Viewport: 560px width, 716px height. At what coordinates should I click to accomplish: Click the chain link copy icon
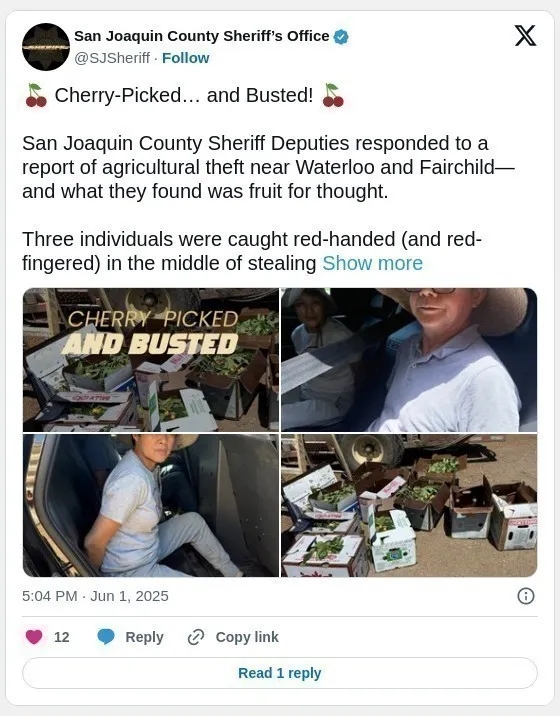[195, 637]
